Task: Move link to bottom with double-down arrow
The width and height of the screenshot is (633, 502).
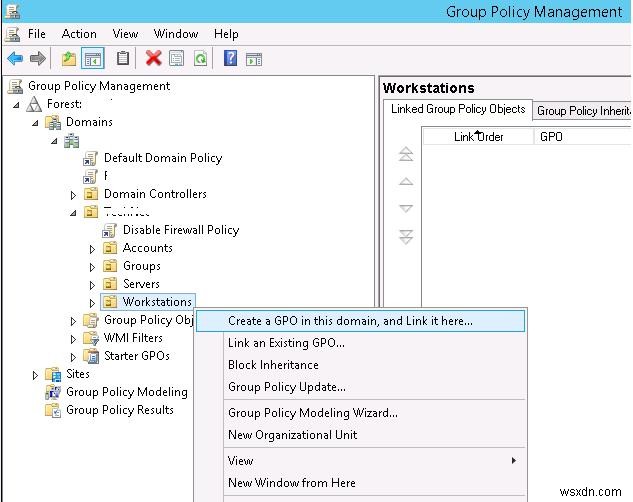Action: pos(406,237)
